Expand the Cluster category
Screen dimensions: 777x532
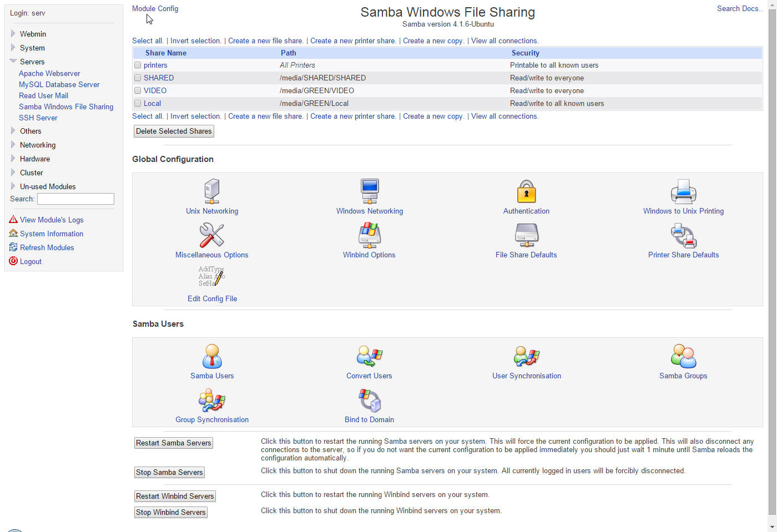click(13, 173)
